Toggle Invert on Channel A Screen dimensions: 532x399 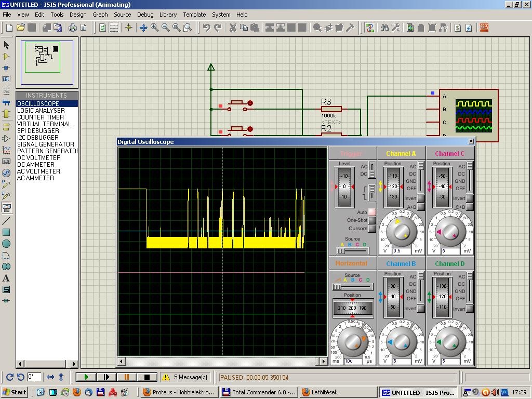click(x=421, y=199)
